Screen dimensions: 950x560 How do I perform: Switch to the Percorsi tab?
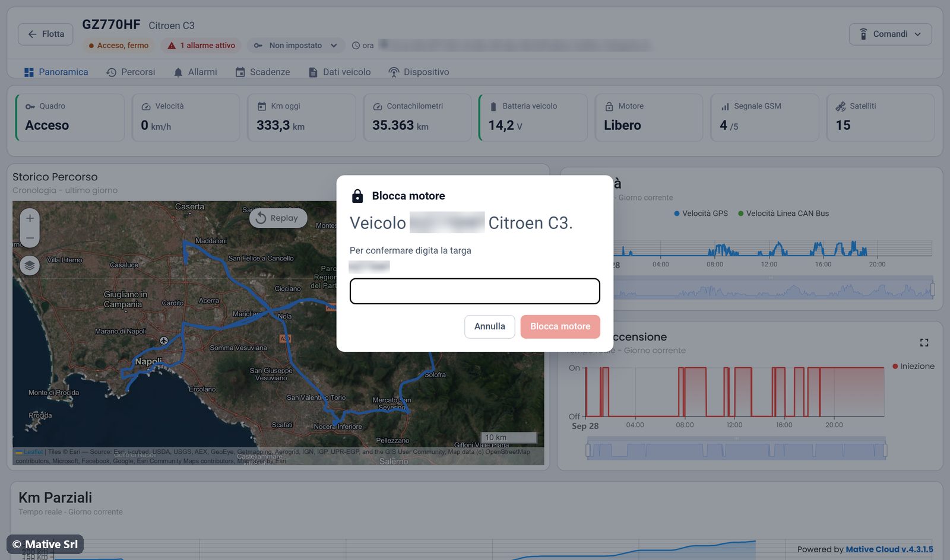click(x=131, y=72)
